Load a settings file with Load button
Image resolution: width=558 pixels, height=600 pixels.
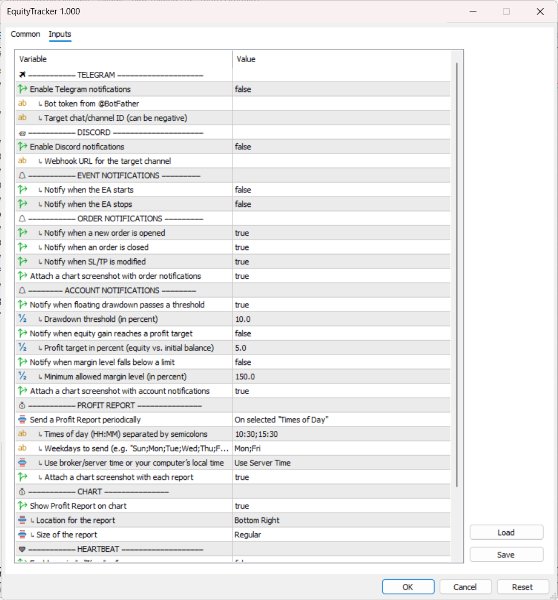click(506, 532)
